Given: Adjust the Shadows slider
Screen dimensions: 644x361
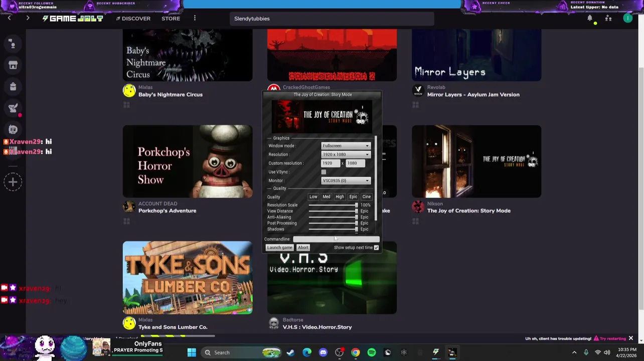Looking at the screenshot, I should click(333, 229).
